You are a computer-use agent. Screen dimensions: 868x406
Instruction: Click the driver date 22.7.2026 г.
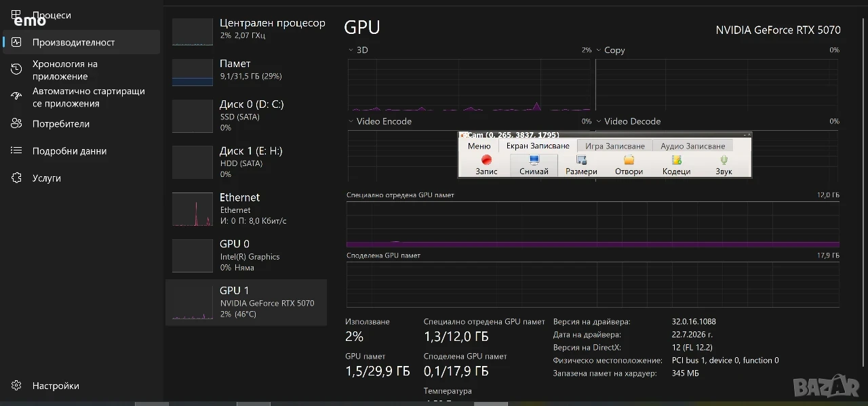coord(692,334)
